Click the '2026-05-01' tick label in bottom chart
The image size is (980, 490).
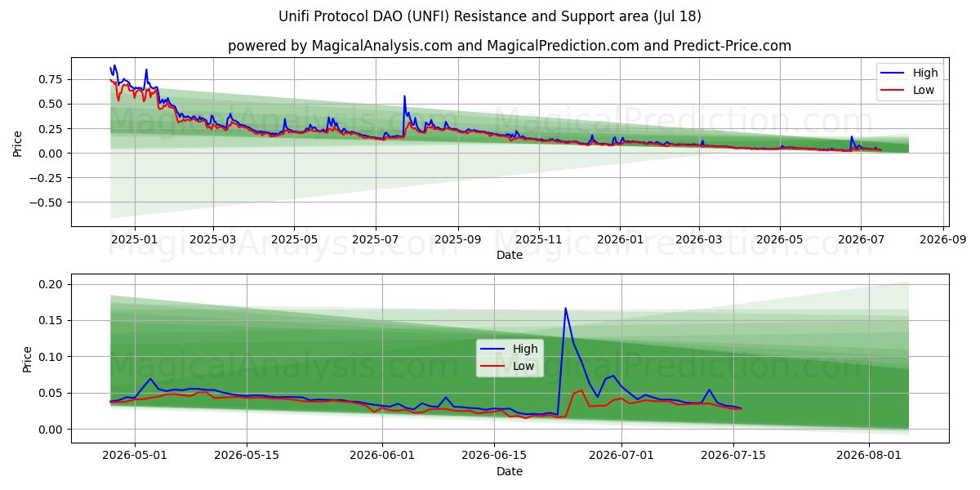tap(135, 457)
